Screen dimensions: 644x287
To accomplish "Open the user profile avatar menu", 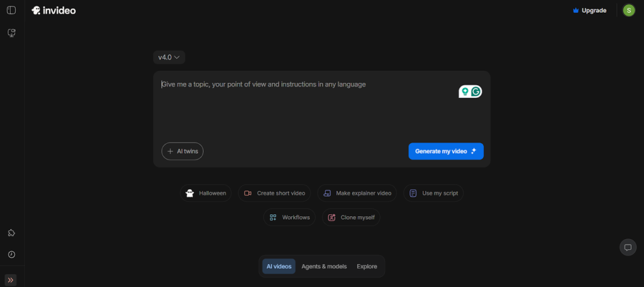I will 628,10.
